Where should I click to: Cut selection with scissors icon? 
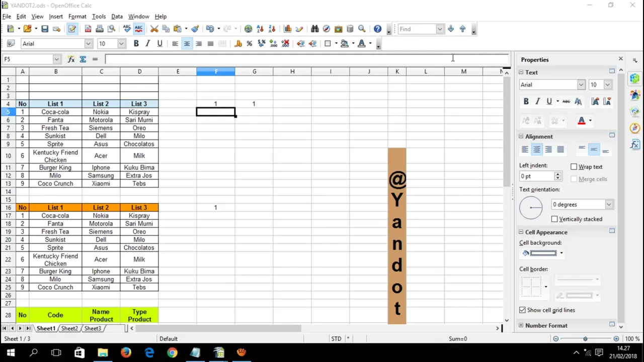(154, 29)
